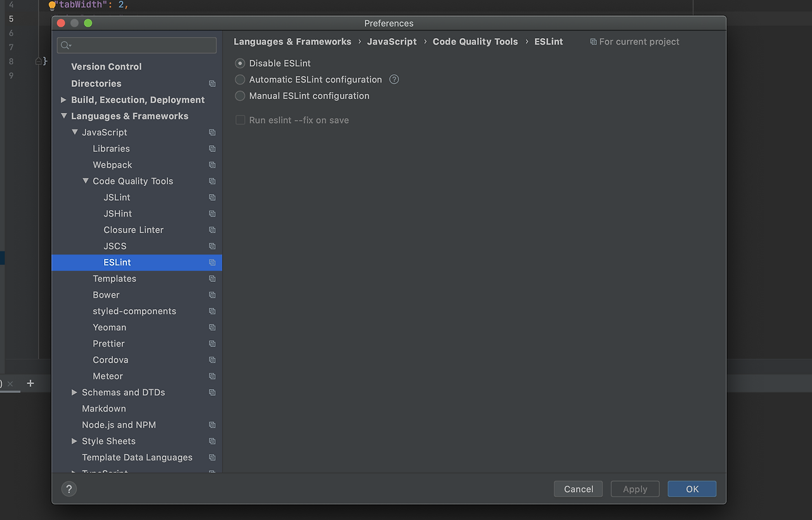Image resolution: width=812 pixels, height=520 pixels.
Task: Close the terminal tab with the x
Action: coord(10,384)
